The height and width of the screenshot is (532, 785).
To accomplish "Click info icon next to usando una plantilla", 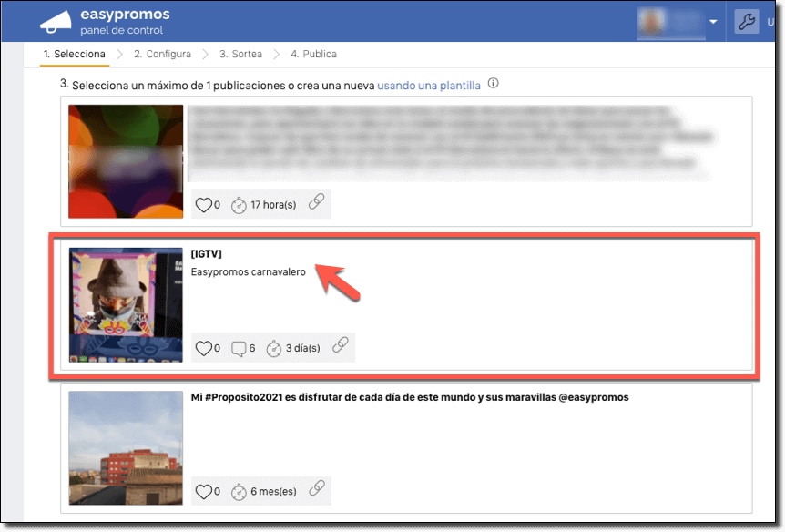I will (494, 84).
